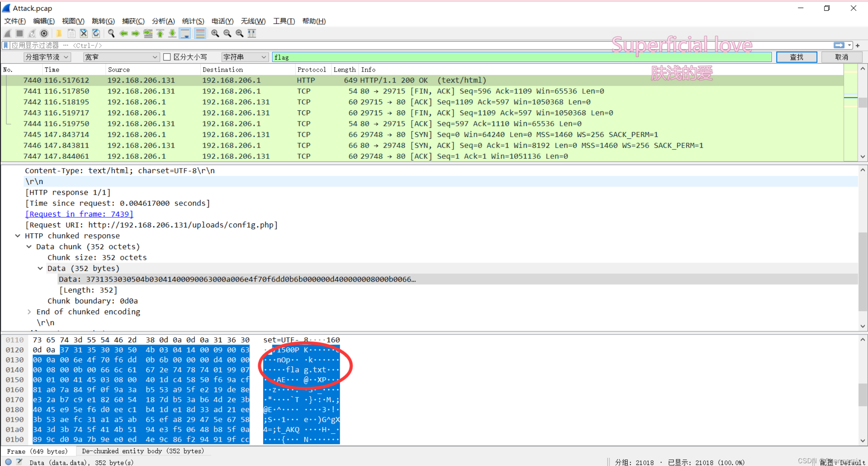
Task: Click the start capture shark fin icon
Action: [8, 34]
